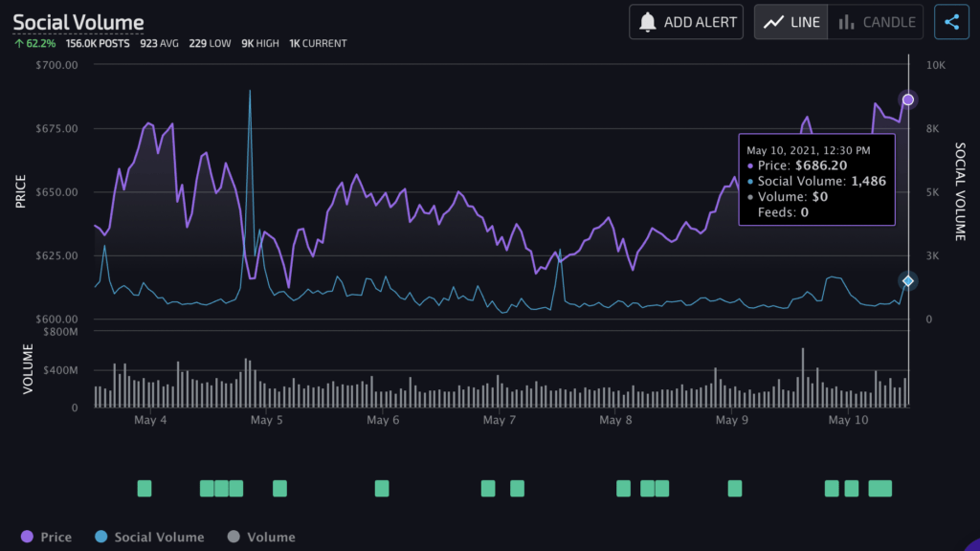
Task: Click the share icon button
Action: [x=951, y=22]
